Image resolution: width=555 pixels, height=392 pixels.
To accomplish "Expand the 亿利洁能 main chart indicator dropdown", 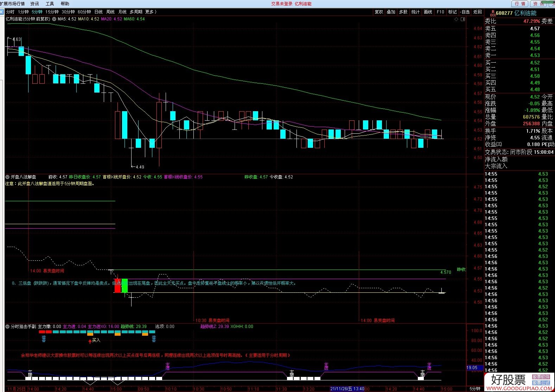I will [x=54, y=19].
